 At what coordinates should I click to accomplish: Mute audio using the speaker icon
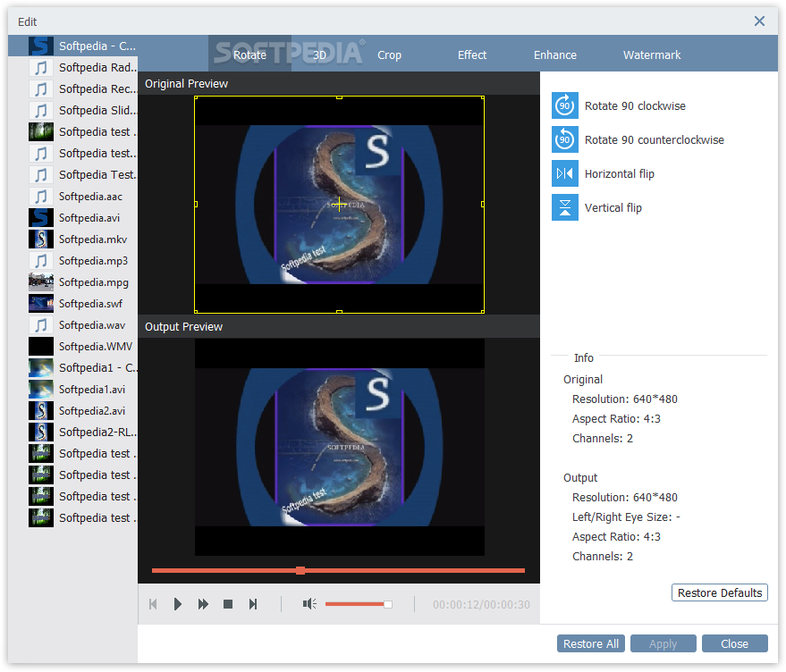[x=309, y=604]
